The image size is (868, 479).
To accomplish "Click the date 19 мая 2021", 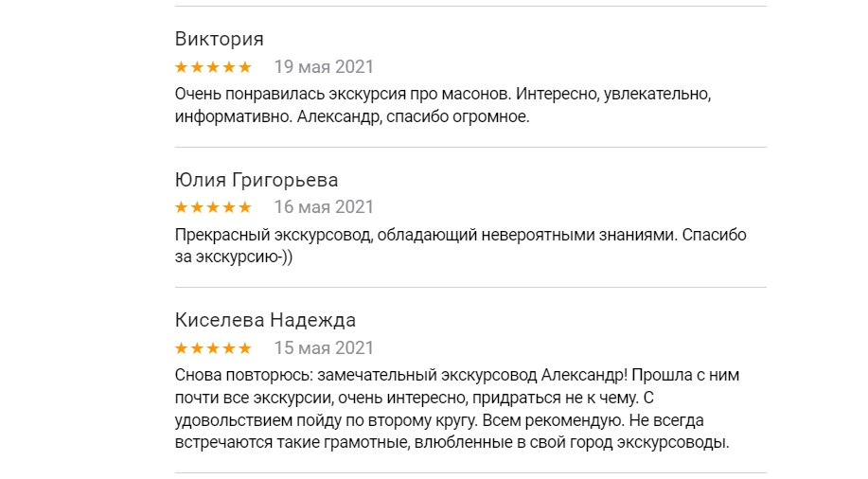I will [324, 67].
